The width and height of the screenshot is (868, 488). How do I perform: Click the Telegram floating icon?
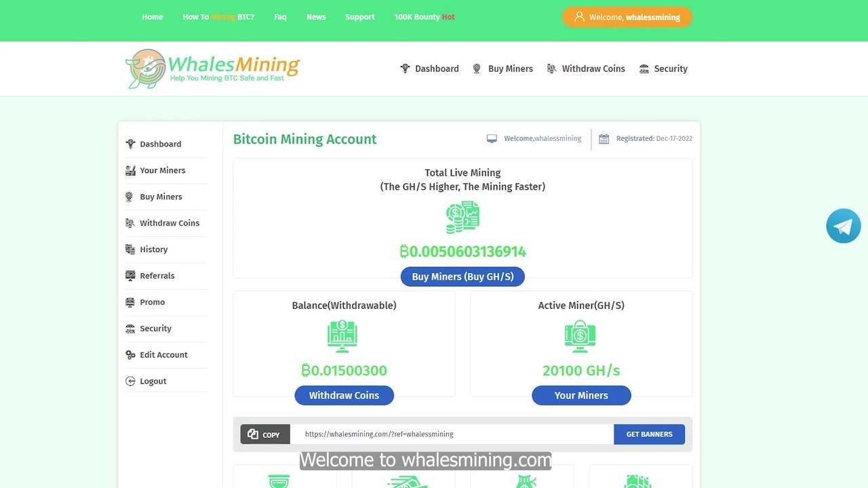[843, 226]
